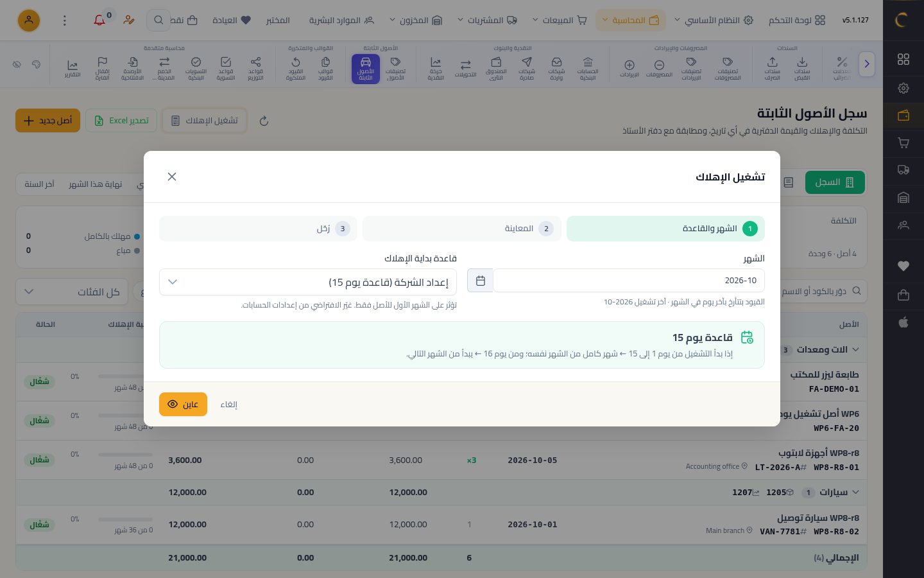Image resolution: width=924 pixels, height=578 pixels.
Task: Open Outgoing Cheques (شيكات صادرة) icon
Action: (x=527, y=69)
